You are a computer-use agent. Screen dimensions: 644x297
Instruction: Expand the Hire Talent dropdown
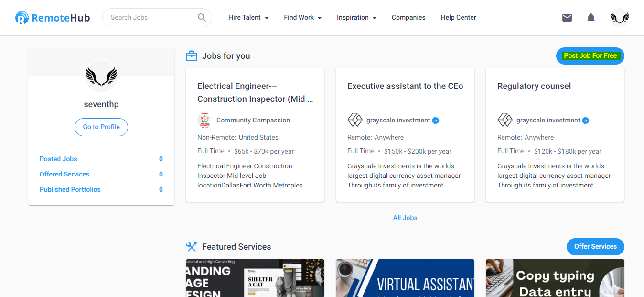(x=248, y=18)
